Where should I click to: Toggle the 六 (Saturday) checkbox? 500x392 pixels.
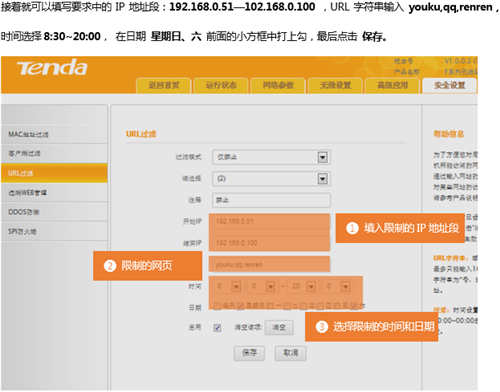(354, 306)
